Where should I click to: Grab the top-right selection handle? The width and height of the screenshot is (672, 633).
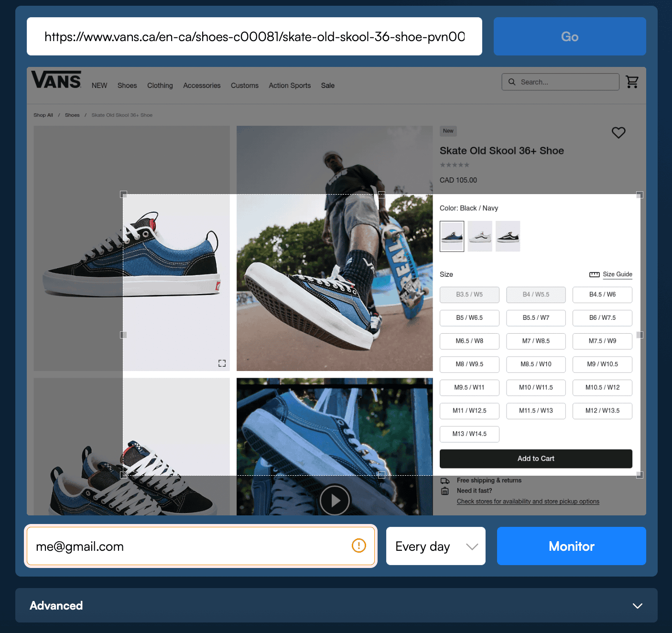tap(640, 195)
